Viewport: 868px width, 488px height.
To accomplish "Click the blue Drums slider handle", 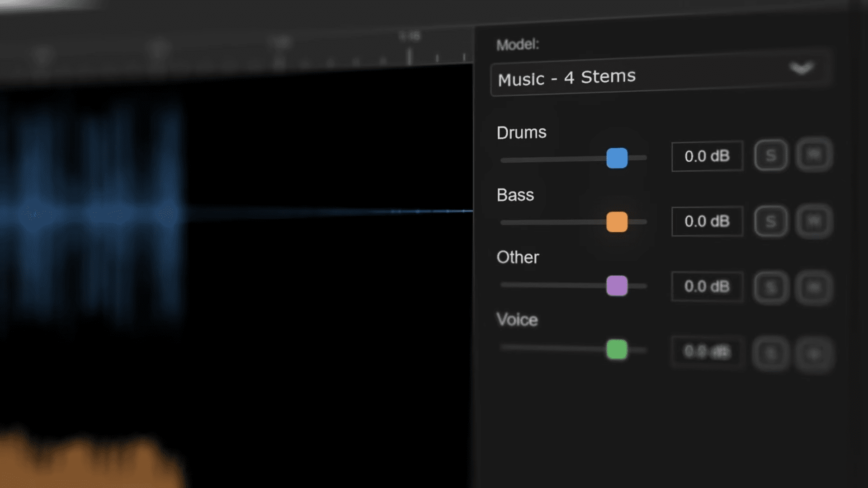I will 617,158.
